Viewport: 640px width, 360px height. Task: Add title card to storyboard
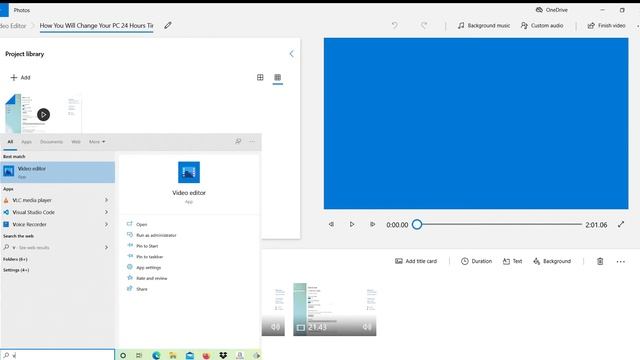[416, 261]
